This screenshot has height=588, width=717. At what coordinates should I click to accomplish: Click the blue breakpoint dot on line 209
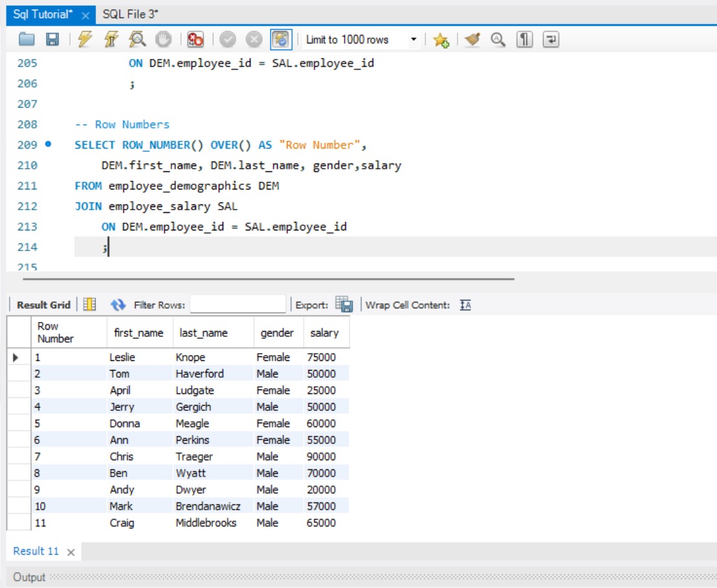[48, 144]
